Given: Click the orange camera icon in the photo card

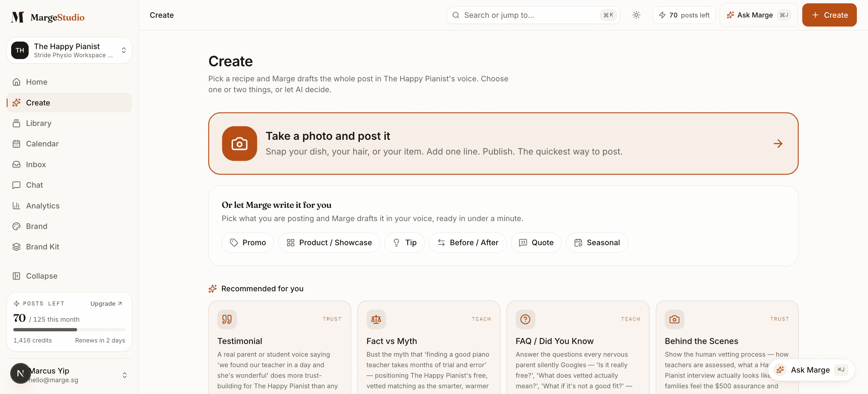Looking at the screenshot, I should click(239, 143).
